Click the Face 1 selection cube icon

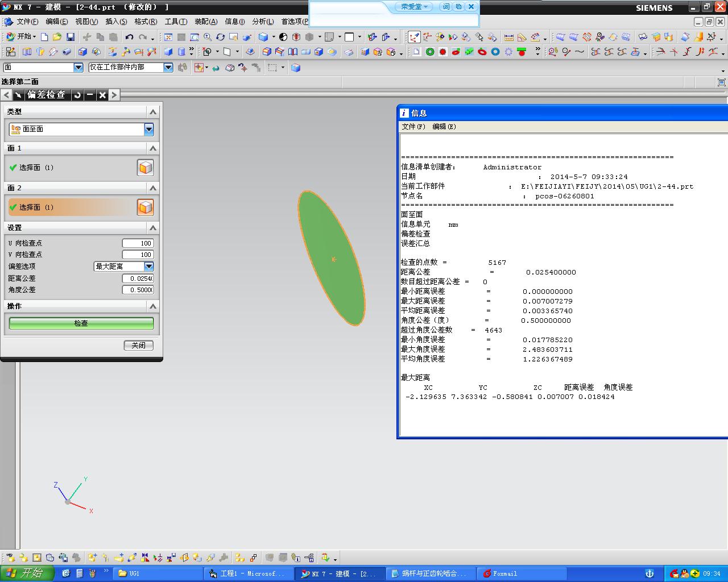click(146, 168)
